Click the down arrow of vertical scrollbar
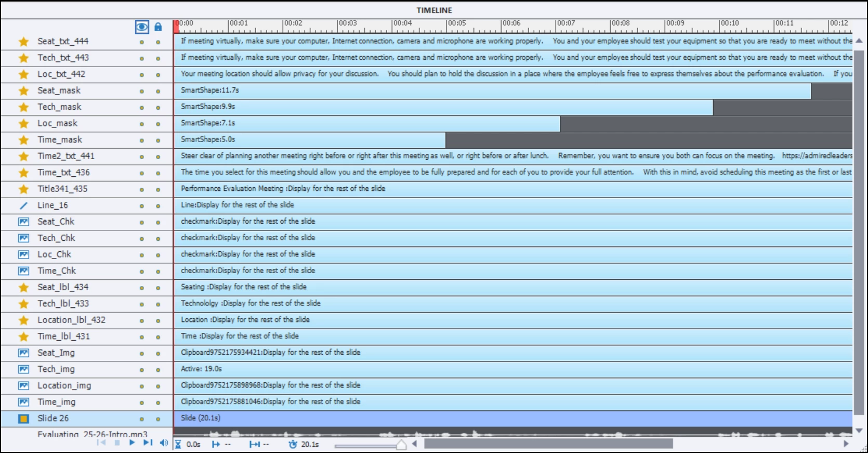Screen dimensions: 868x453 click(x=859, y=430)
